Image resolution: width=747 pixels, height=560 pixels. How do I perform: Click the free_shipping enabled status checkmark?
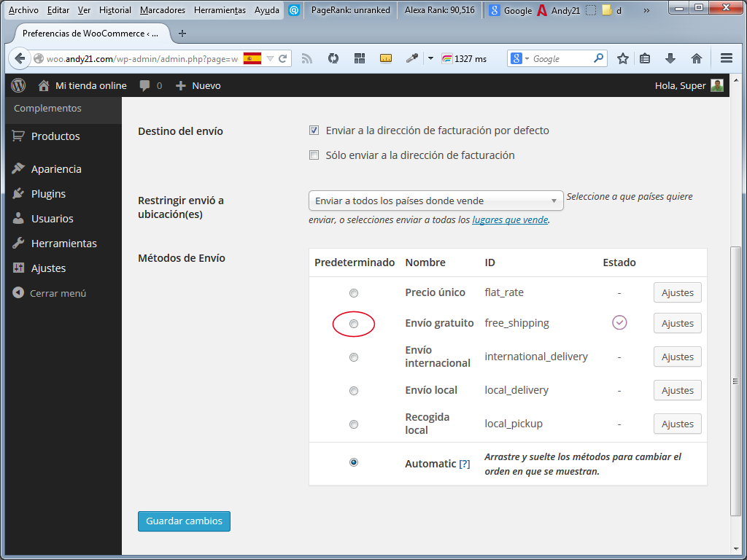point(619,323)
